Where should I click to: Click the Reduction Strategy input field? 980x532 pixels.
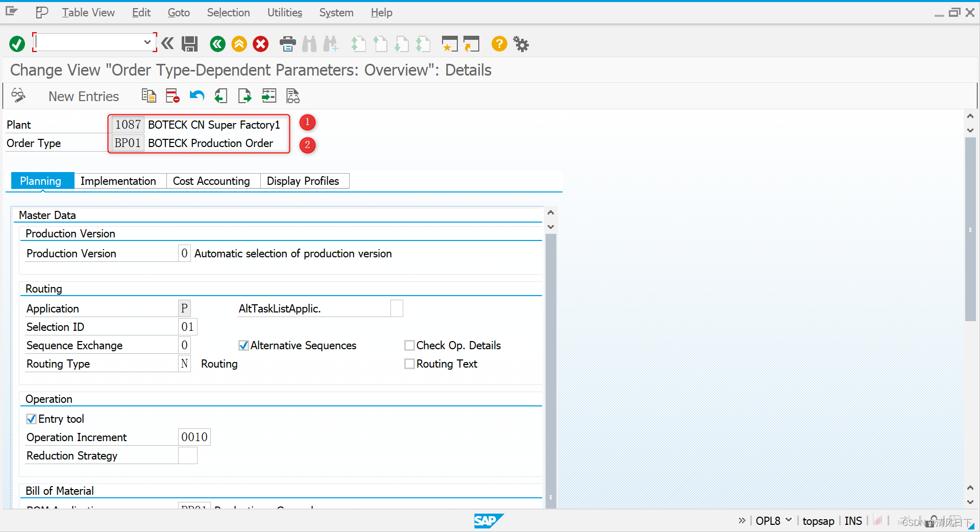(x=187, y=456)
